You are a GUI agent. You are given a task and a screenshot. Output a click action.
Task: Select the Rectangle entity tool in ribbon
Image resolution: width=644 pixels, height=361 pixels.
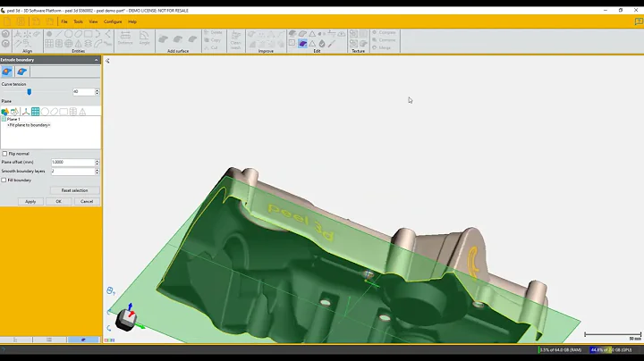(x=88, y=34)
